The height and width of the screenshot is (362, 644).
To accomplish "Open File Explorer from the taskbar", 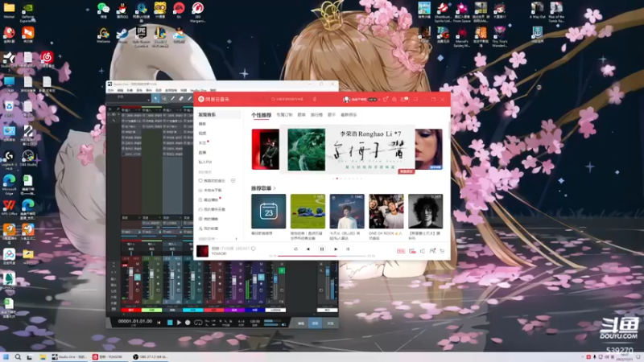I will point(43,357).
